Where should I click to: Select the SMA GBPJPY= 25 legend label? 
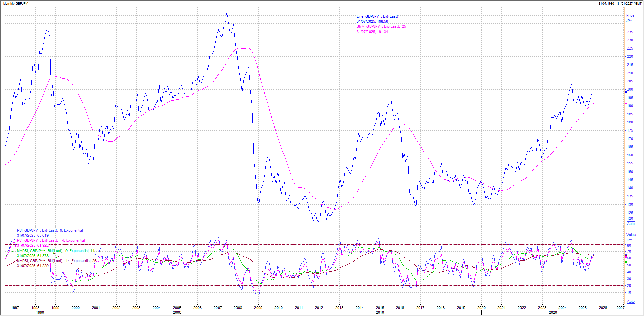click(x=381, y=26)
